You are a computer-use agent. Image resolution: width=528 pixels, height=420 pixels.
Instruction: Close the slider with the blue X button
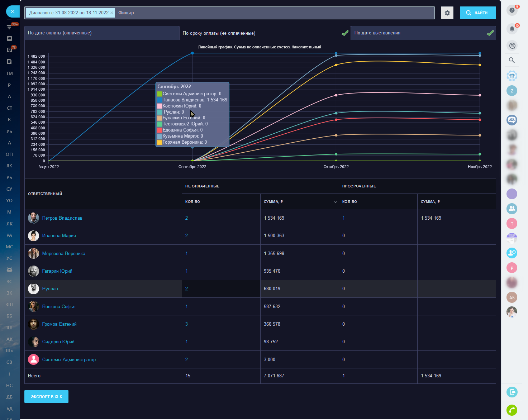(x=13, y=11)
